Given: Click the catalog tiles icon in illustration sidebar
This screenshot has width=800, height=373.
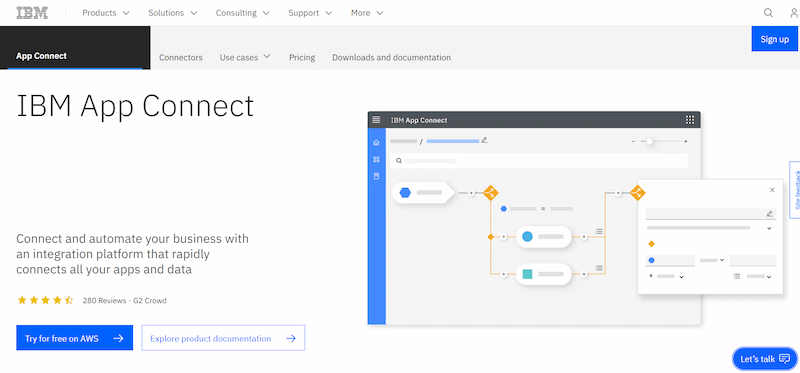Looking at the screenshot, I should click(377, 159).
